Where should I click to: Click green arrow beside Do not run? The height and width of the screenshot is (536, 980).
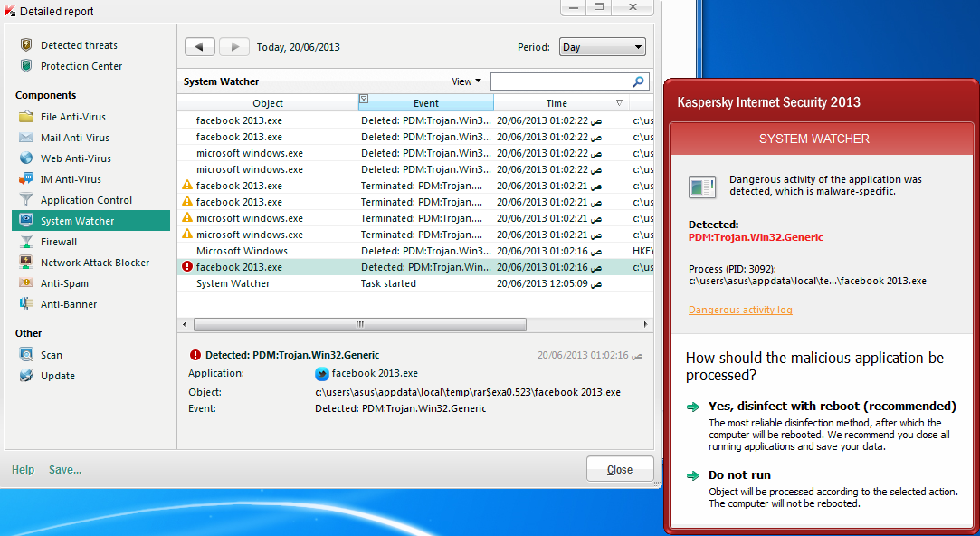[x=693, y=475]
